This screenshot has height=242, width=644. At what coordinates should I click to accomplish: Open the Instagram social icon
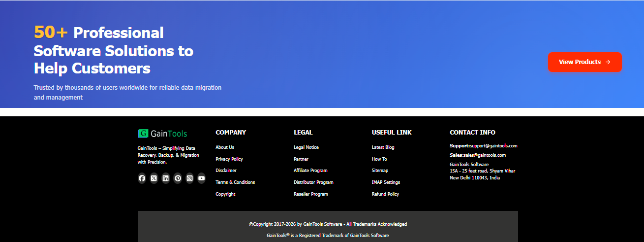click(x=189, y=178)
